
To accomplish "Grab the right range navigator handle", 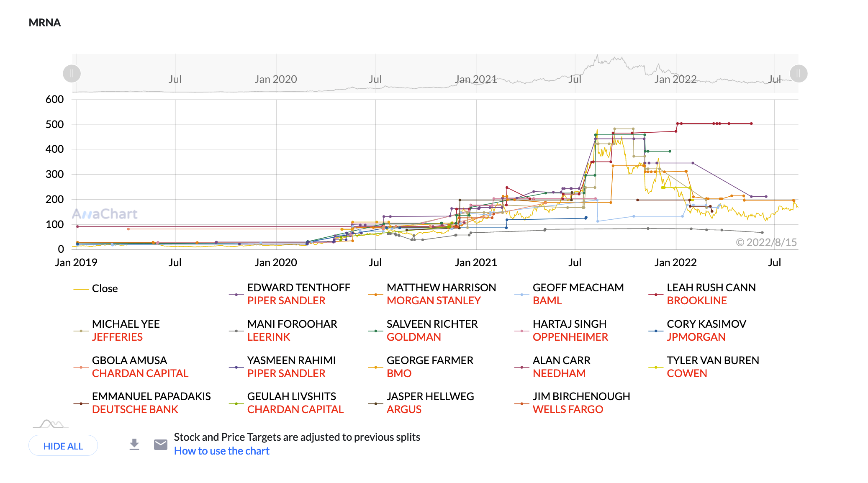I will pyautogui.click(x=799, y=74).
